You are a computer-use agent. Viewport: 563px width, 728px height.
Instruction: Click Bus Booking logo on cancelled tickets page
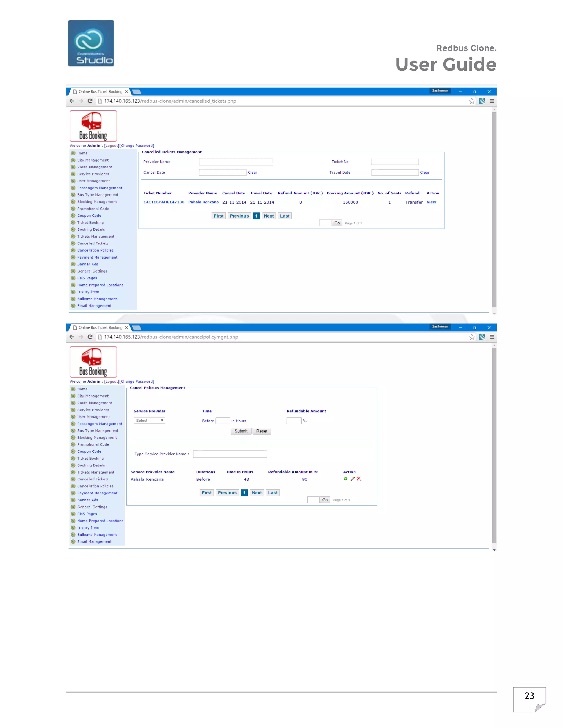[x=93, y=126]
